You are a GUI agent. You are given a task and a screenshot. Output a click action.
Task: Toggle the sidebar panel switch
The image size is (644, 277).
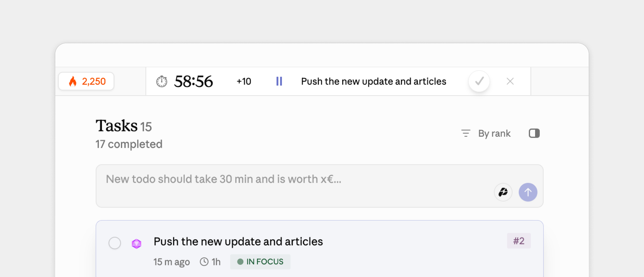coord(534,133)
